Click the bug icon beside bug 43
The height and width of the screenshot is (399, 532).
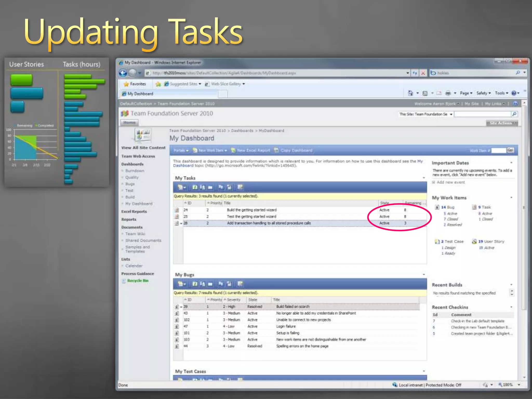(177, 313)
